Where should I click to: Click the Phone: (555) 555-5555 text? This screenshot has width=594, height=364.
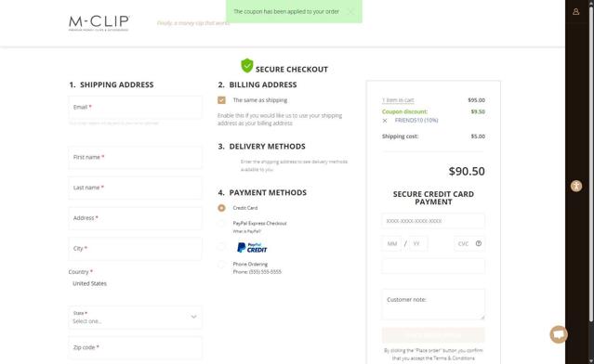257,272
